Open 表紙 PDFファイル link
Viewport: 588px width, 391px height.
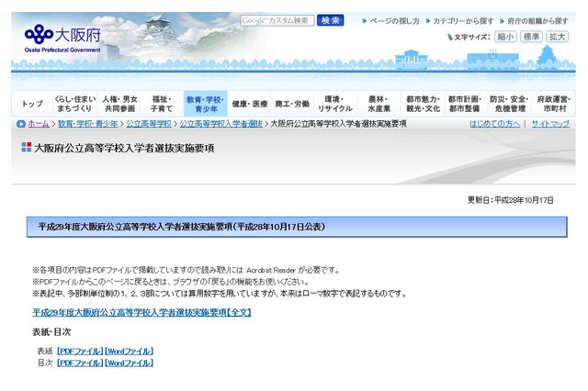click(x=80, y=352)
